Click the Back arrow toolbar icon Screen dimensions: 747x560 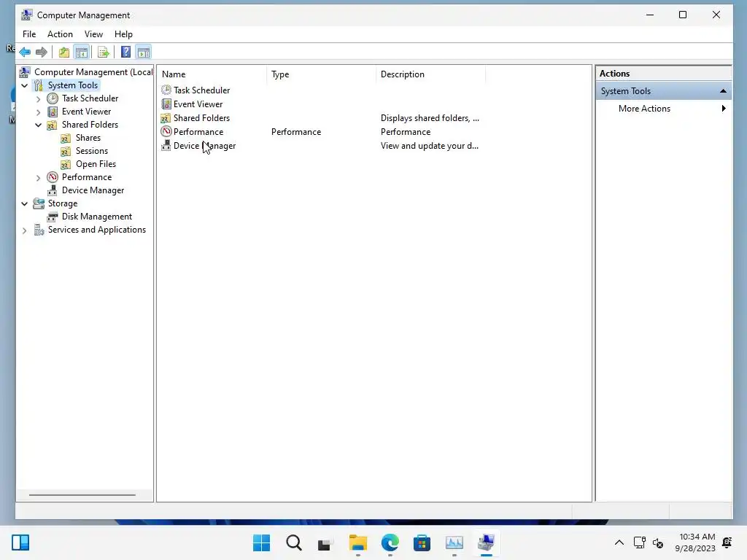pos(25,52)
